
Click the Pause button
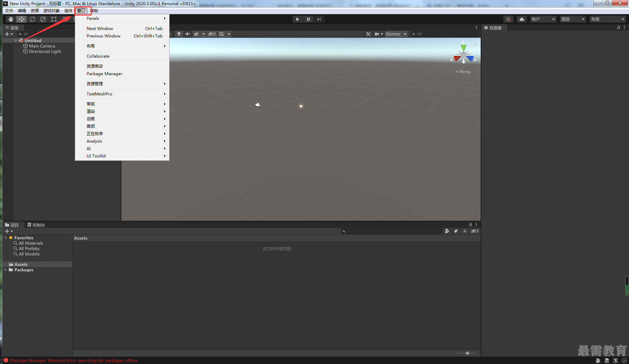308,19
